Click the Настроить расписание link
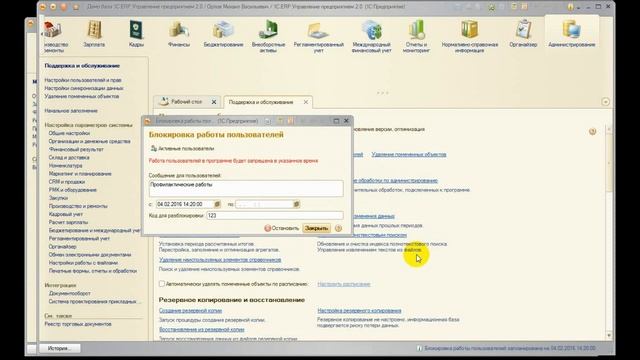This screenshot has height=360, width=640. pos(344,284)
